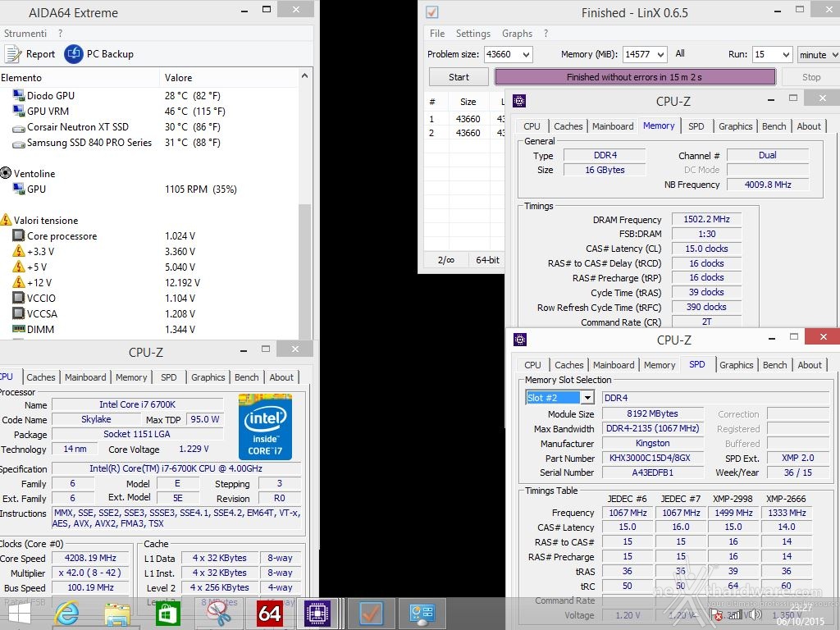This screenshot has width=840, height=630.
Task: Click the LinX title bar checkmark icon
Action: tap(431, 11)
